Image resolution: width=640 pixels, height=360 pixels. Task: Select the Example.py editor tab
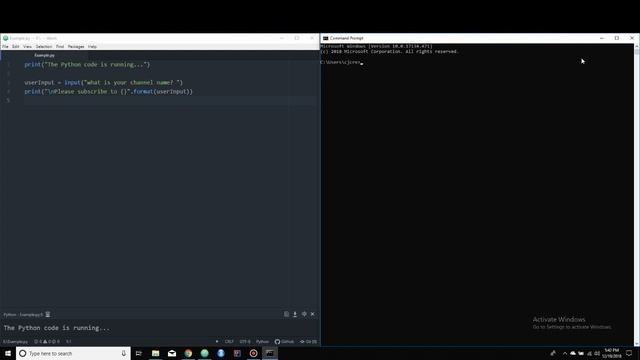[x=44, y=55]
